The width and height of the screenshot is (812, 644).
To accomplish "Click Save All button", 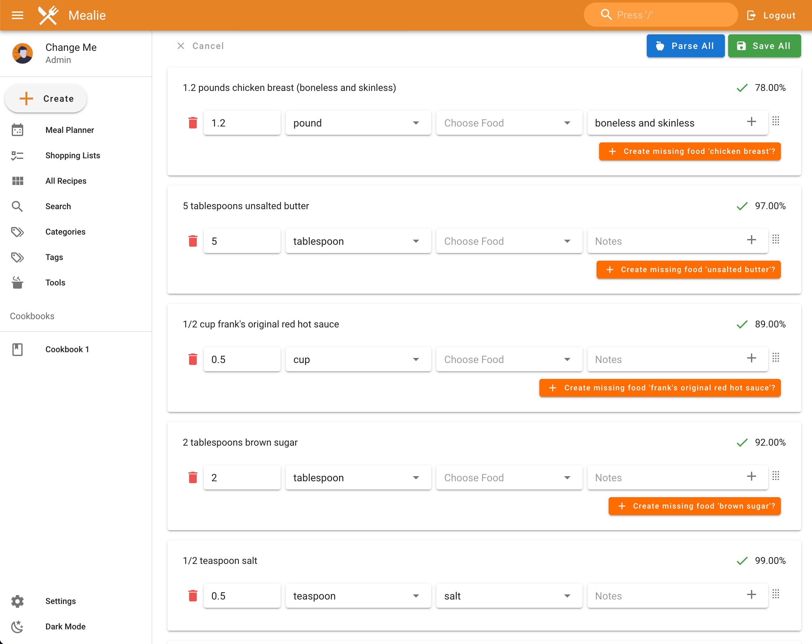I will tap(764, 46).
